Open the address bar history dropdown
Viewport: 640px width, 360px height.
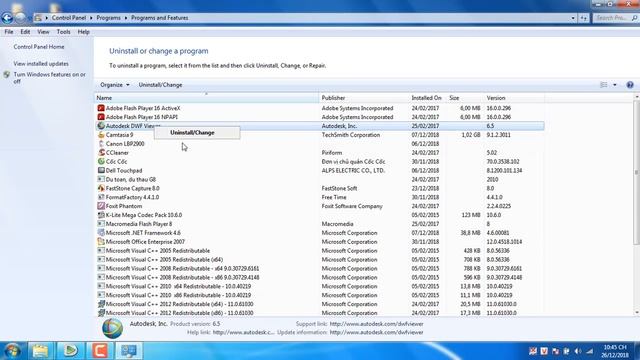coord(573,18)
